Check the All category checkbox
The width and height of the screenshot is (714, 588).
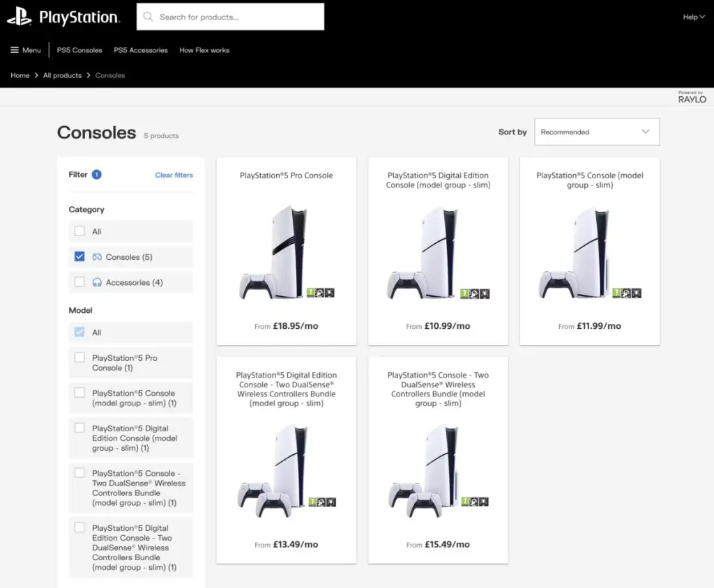[x=79, y=231]
